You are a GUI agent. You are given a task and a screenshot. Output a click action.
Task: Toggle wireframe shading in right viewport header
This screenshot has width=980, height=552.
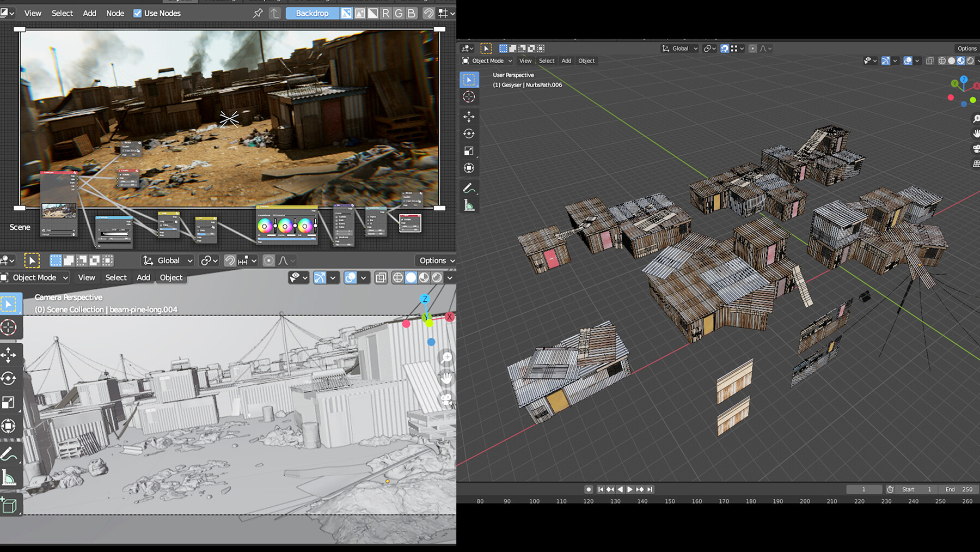pos(941,61)
